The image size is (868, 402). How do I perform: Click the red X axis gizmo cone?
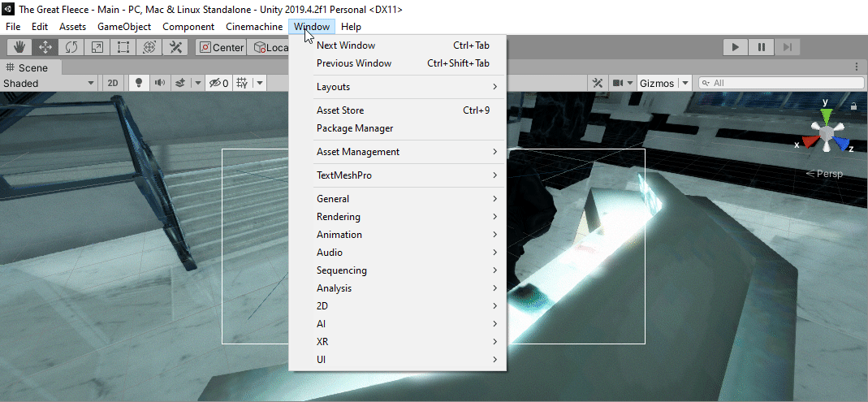810,143
